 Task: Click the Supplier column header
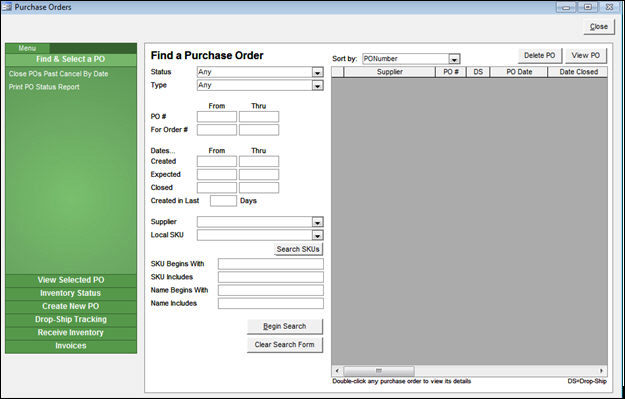(389, 72)
